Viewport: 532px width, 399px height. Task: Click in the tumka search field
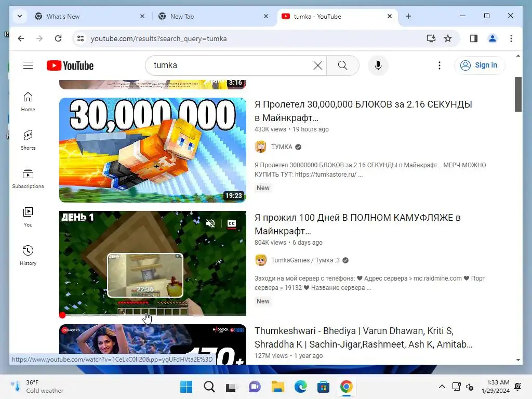coord(231,65)
